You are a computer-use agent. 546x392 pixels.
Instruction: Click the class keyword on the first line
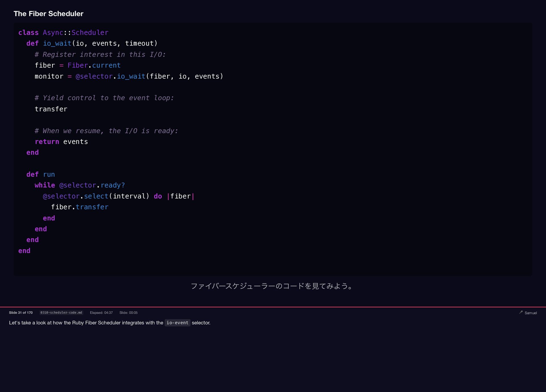28,33
